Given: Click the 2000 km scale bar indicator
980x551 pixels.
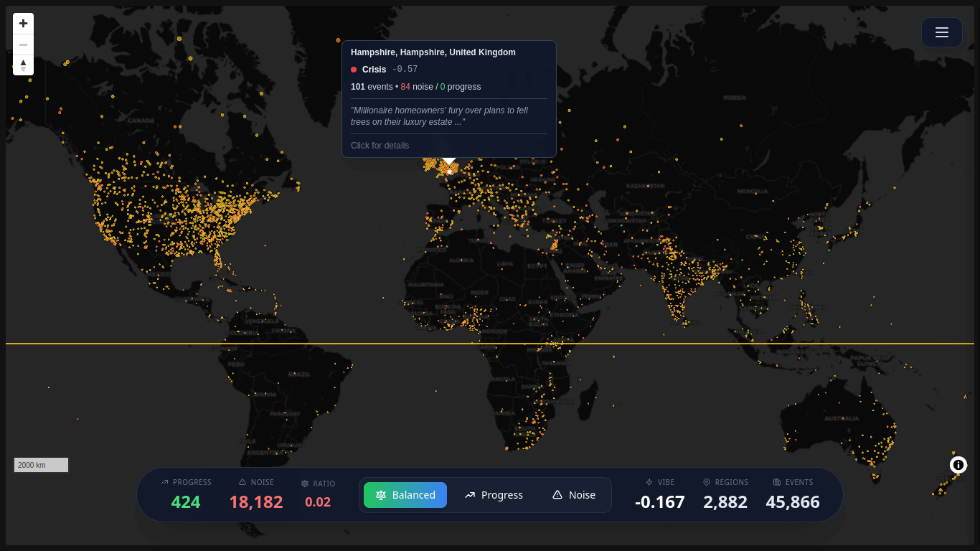Looking at the screenshot, I should (41, 465).
